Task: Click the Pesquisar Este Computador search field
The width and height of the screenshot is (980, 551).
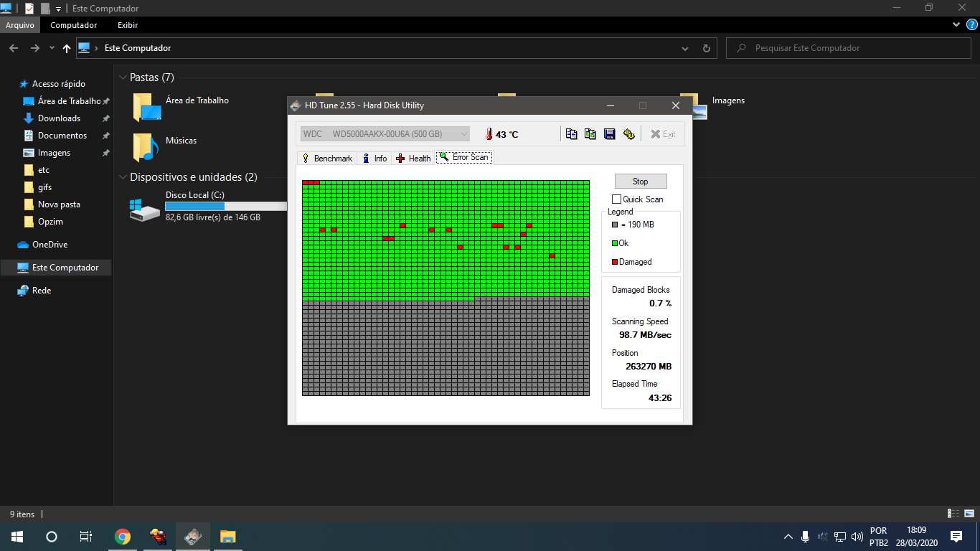Action: point(847,48)
